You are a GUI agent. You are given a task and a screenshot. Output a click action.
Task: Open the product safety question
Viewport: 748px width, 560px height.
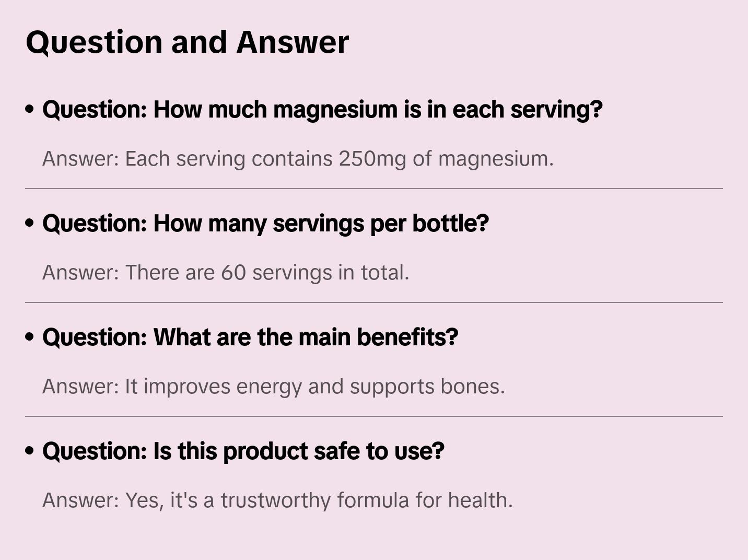coord(243,451)
